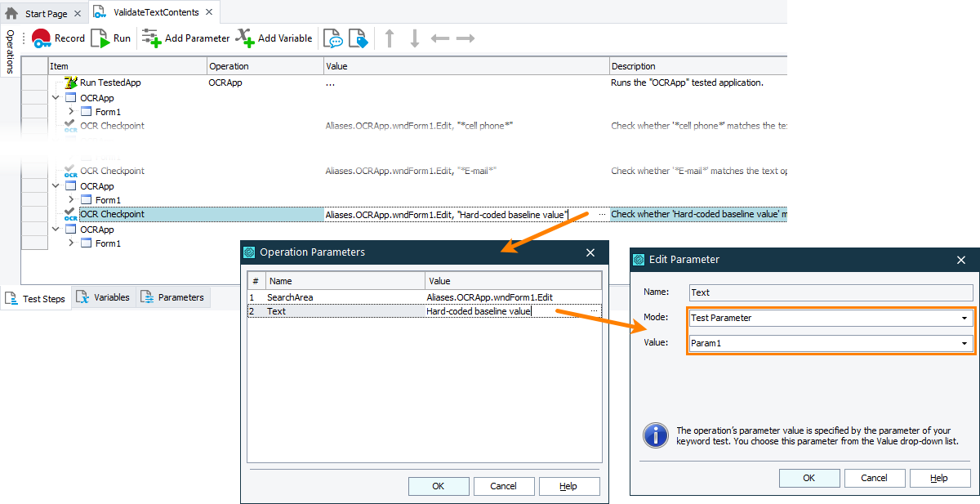Open the Value drop-down showing Param1

pos(964,344)
